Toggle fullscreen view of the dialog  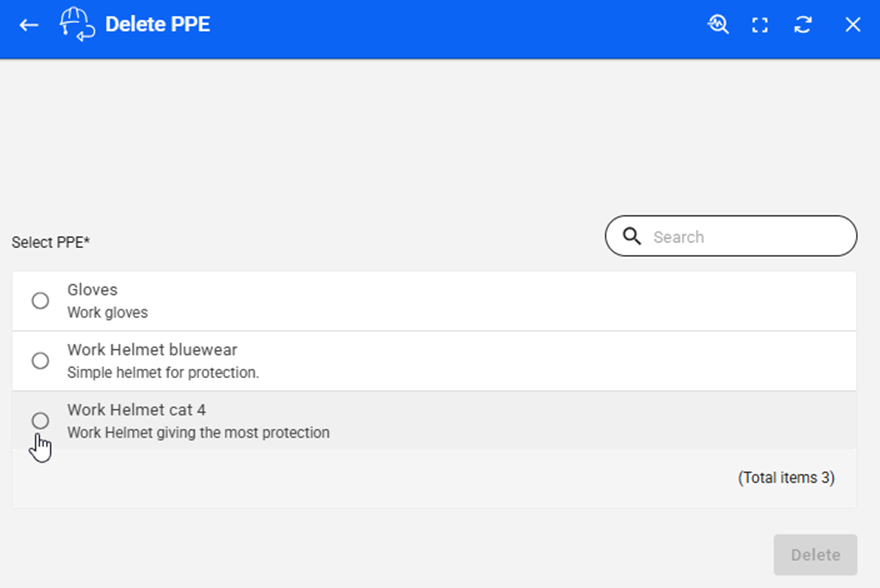tap(760, 25)
